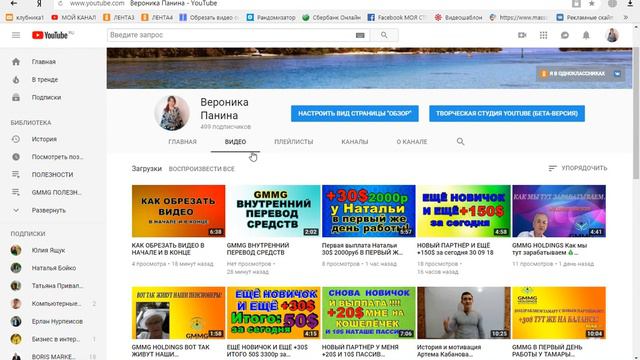This screenshot has height=360, width=640.
Task: Open КАК ОБРЕЗАТЬ ВИДЕО thumbnail
Action: point(178,211)
